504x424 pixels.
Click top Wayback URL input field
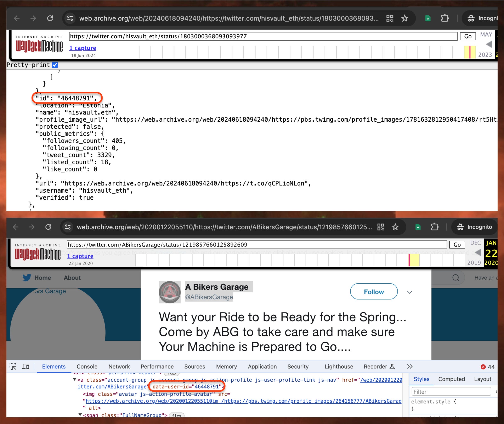(x=263, y=36)
